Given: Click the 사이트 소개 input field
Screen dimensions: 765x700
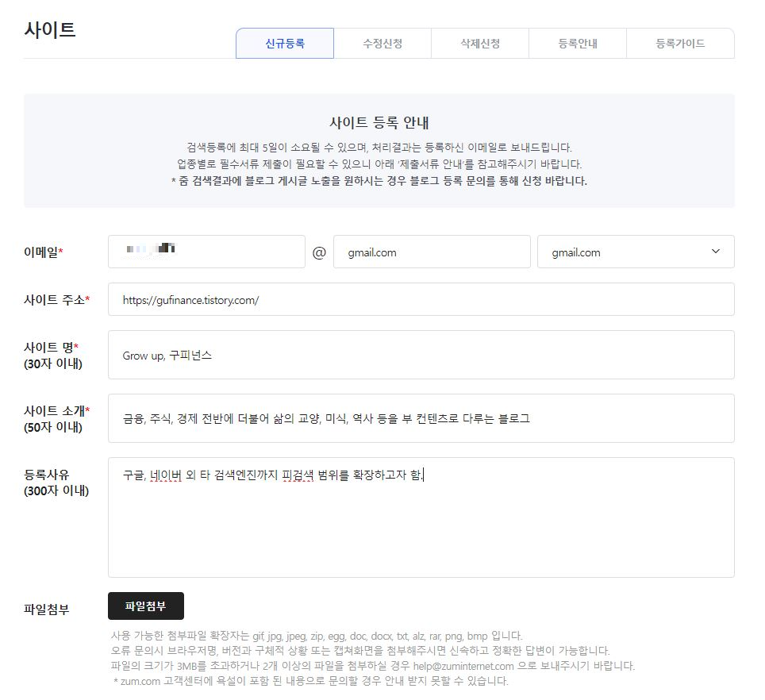Looking at the screenshot, I should point(421,418).
